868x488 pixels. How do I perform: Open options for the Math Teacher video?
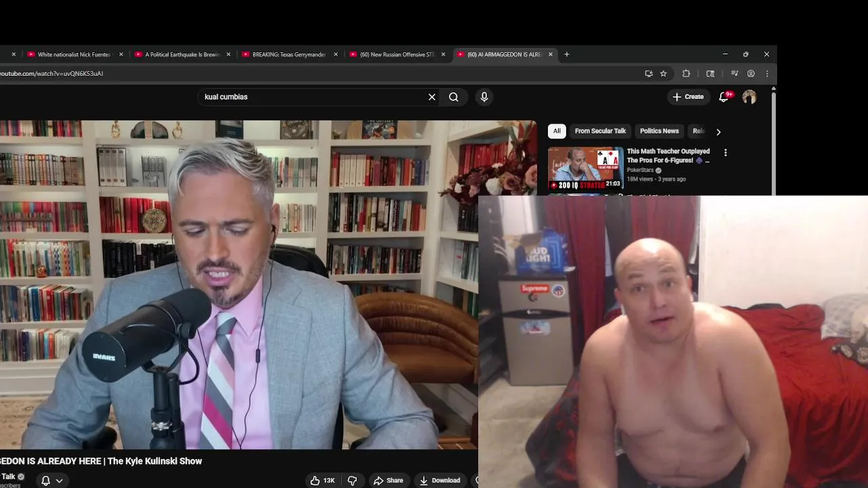[x=726, y=152]
